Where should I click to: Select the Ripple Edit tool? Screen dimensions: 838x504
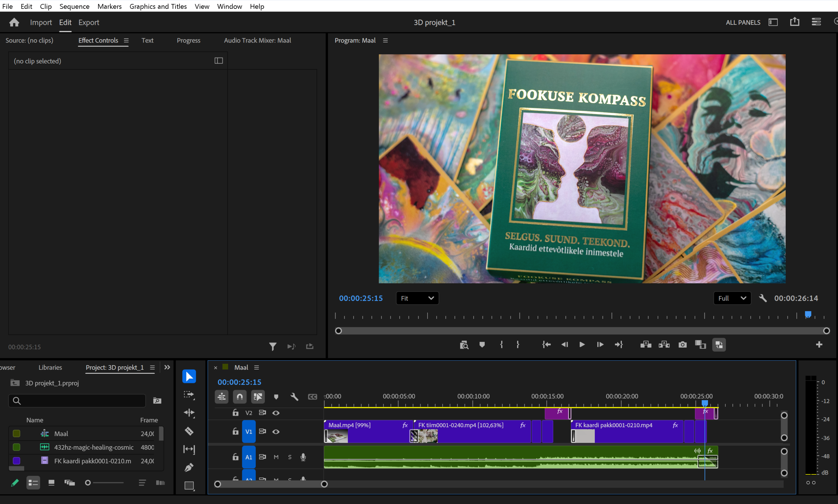(189, 413)
